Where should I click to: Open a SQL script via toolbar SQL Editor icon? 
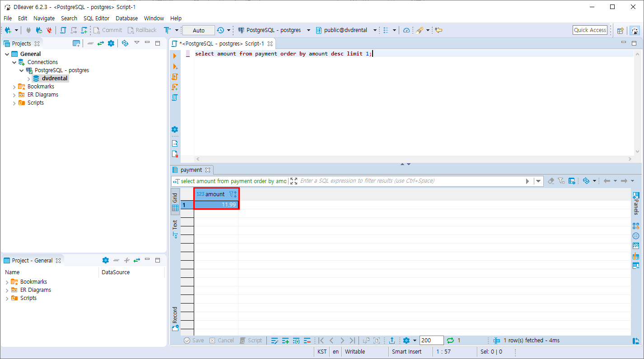click(63, 30)
